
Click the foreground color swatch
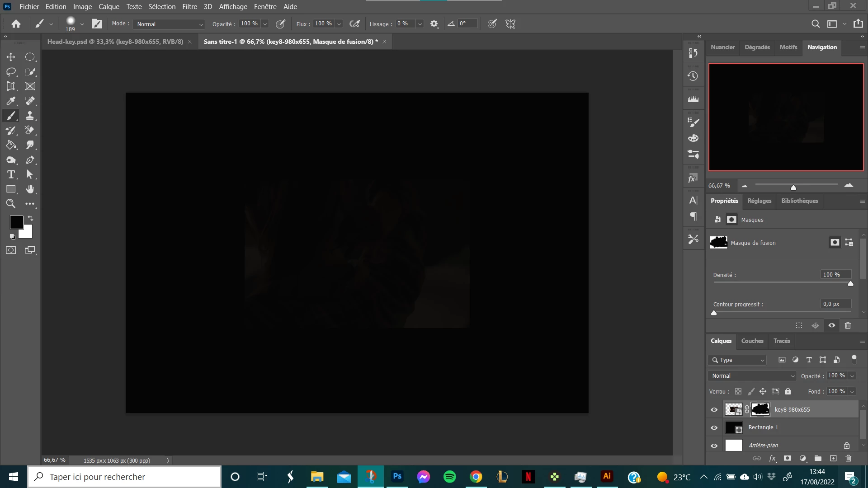click(x=16, y=222)
